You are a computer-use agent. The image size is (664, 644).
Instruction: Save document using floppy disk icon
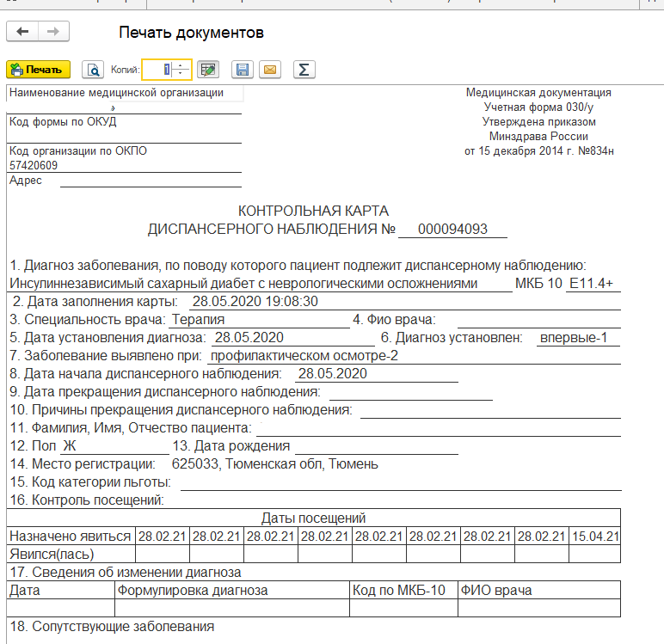coord(243,70)
